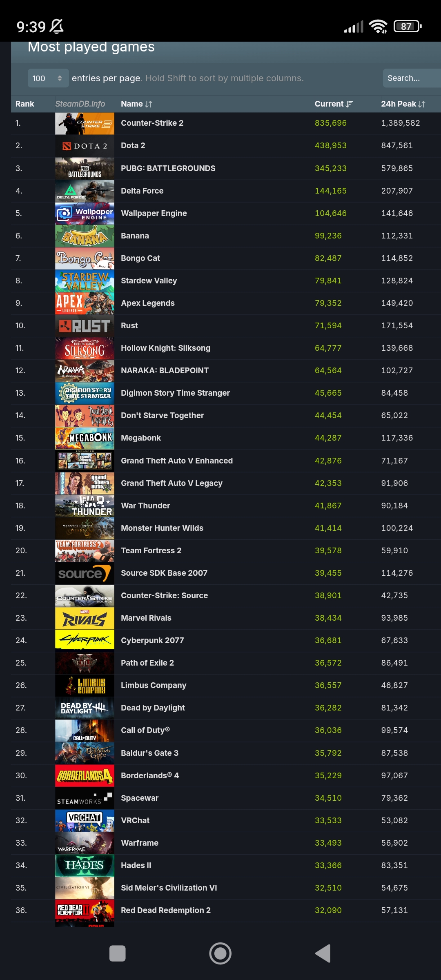Sort table by Name column
Image resolution: width=441 pixels, height=980 pixels.
137,104
